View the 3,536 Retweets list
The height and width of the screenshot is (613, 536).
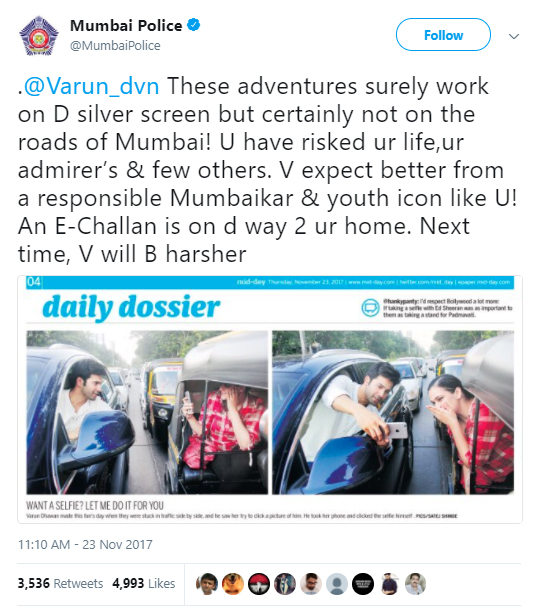tap(60, 583)
